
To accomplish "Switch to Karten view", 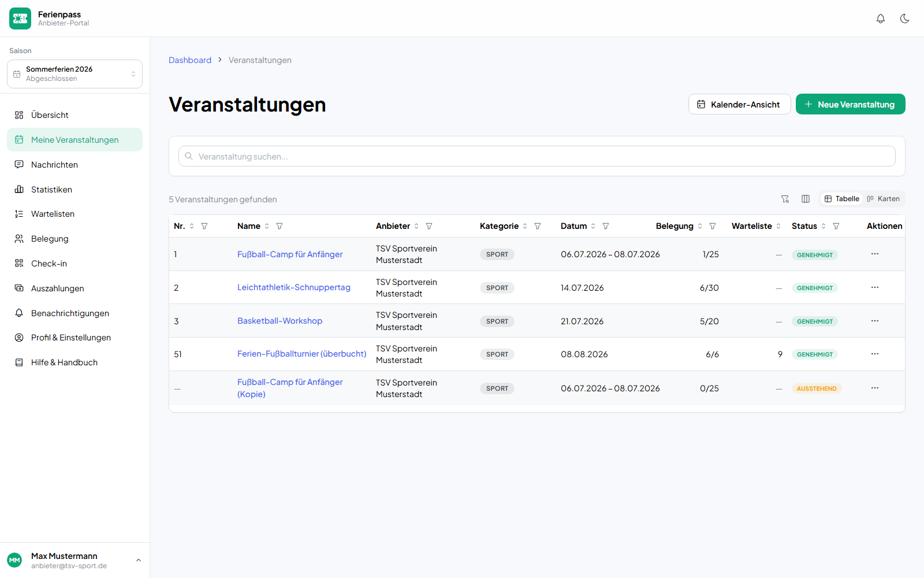I will [x=884, y=199].
